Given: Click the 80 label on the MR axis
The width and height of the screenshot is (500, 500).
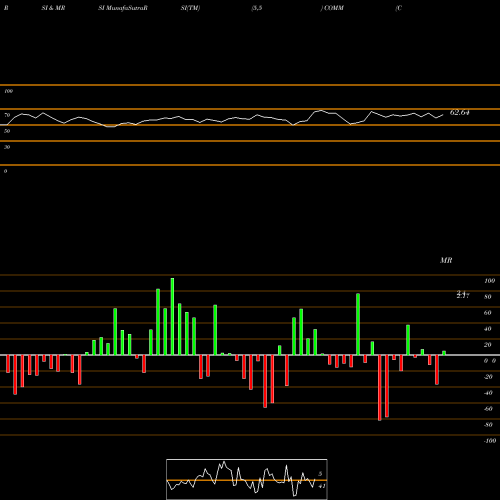Looking at the screenshot, I should pos(488,297).
